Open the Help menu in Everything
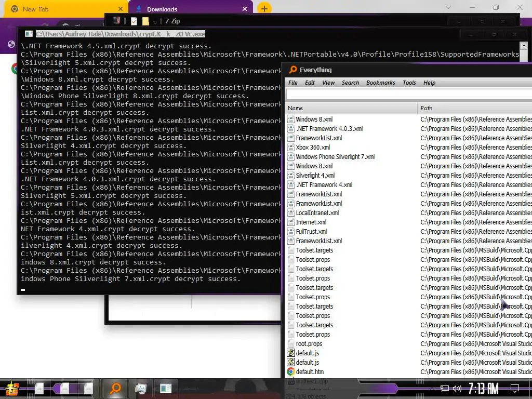Viewport: 532px width, 399px height. tap(429, 83)
